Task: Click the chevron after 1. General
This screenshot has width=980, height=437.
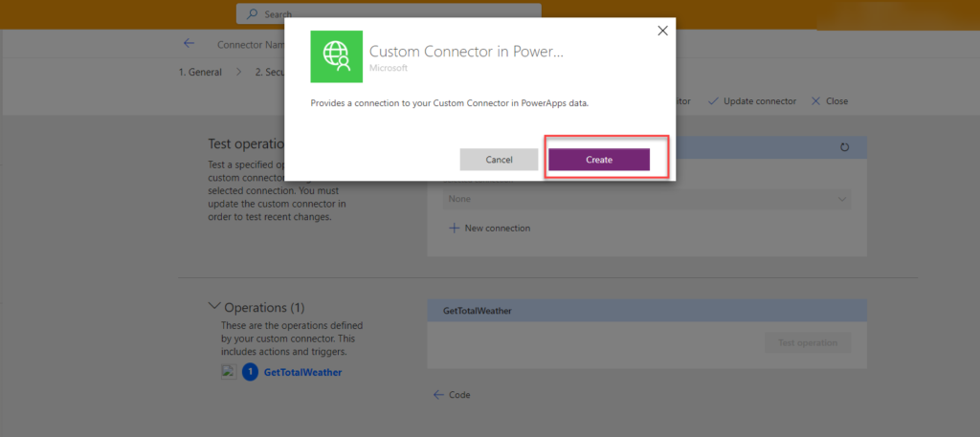Action: coord(239,73)
